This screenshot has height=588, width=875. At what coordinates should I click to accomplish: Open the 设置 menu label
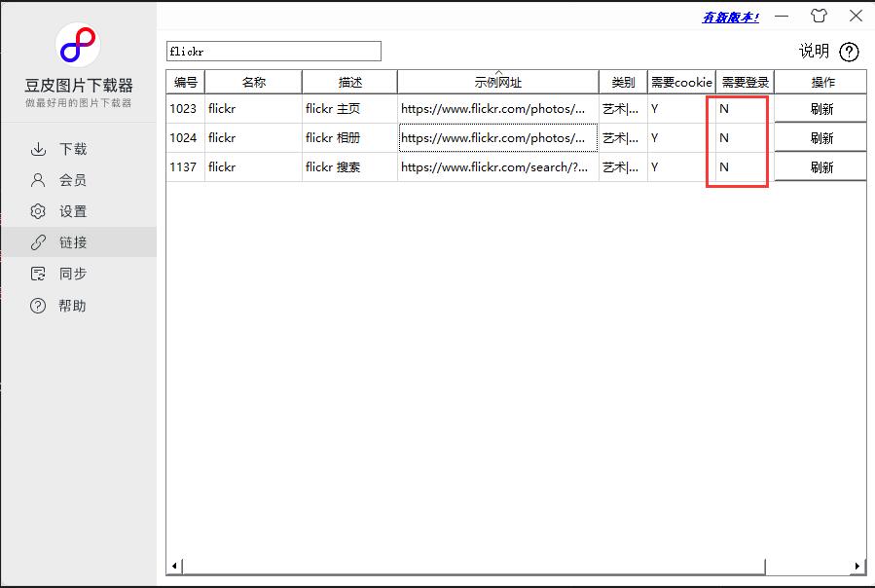click(x=73, y=211)
